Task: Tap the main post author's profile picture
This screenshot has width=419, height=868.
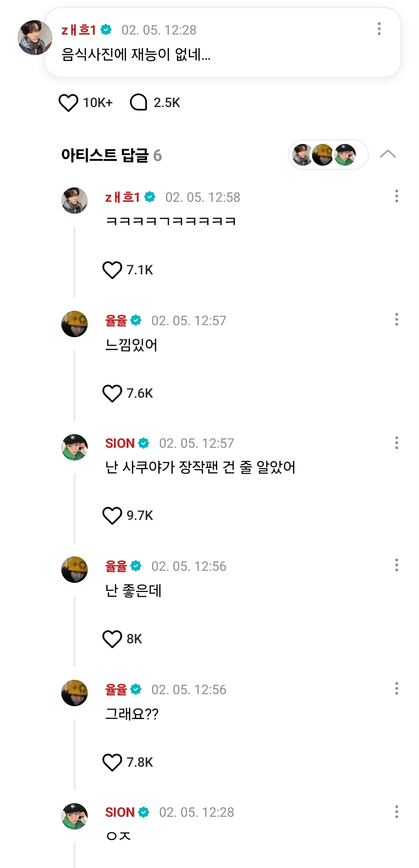Action: click(35, 38)
